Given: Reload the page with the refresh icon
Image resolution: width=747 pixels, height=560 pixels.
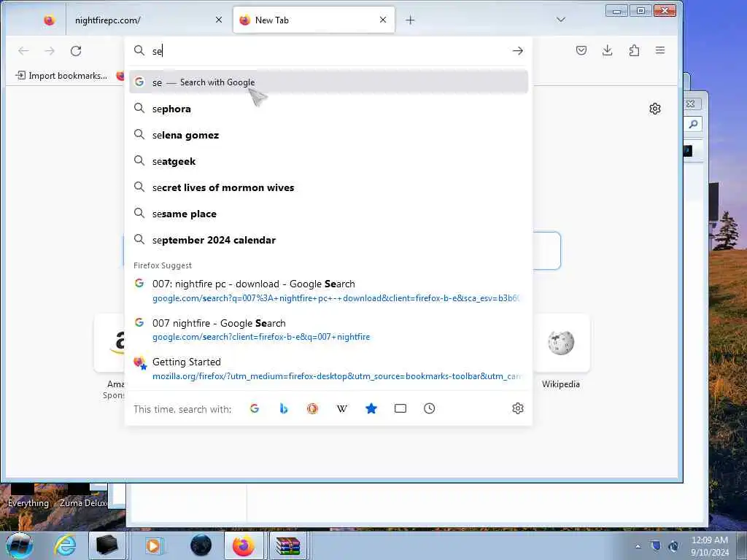Looking at the screenshot, I should [76, 51].
